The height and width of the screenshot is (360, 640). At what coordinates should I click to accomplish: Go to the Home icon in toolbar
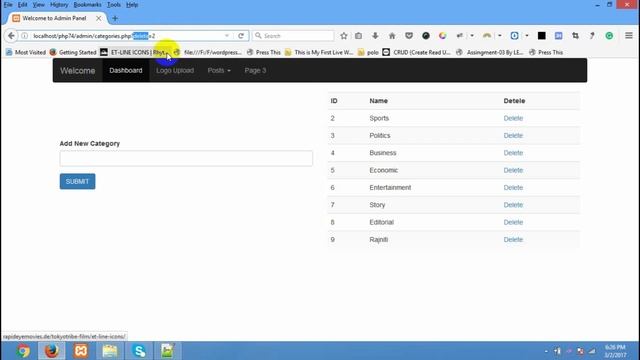pos(392,36)
